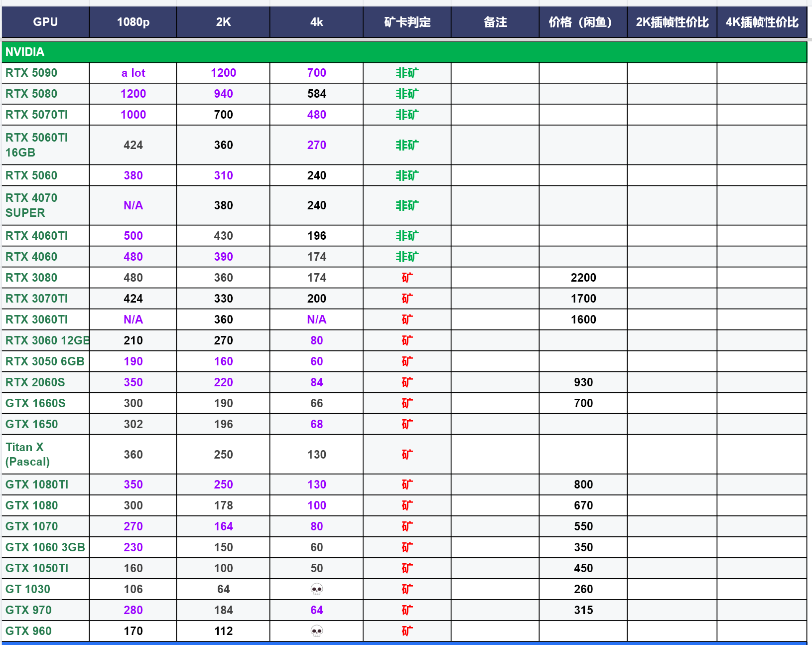
Task: Select the GTX 1660S cell
Action: [x=45, y=403]
